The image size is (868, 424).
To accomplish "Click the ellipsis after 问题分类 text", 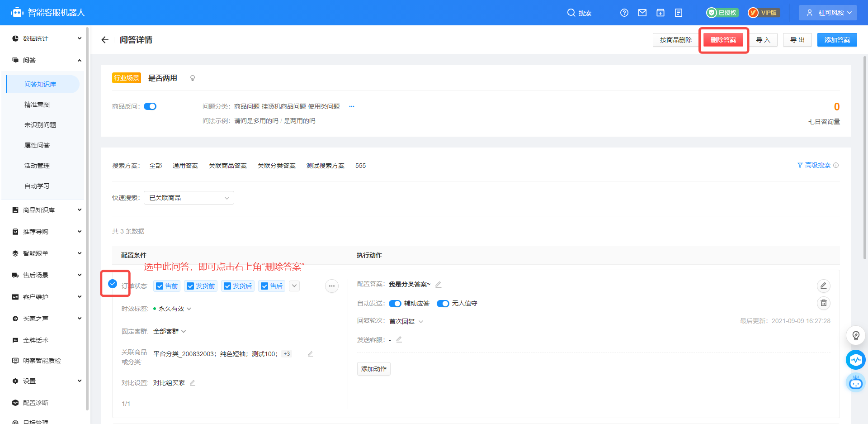I will click(352, 106).
